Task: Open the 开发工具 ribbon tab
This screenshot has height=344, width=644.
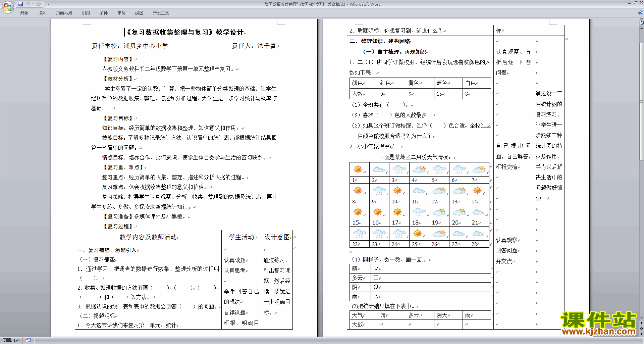Action: pos(161,13)
